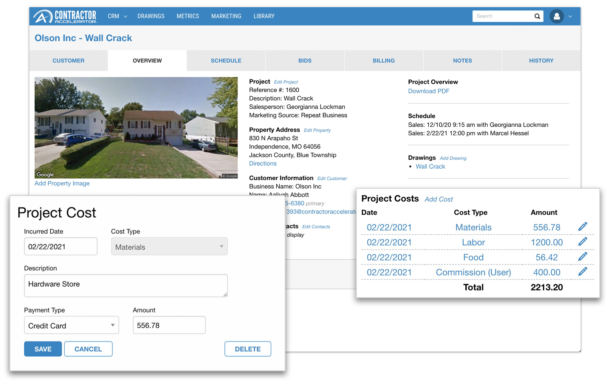Expand the CRM menu dropdown

[117, 16]
